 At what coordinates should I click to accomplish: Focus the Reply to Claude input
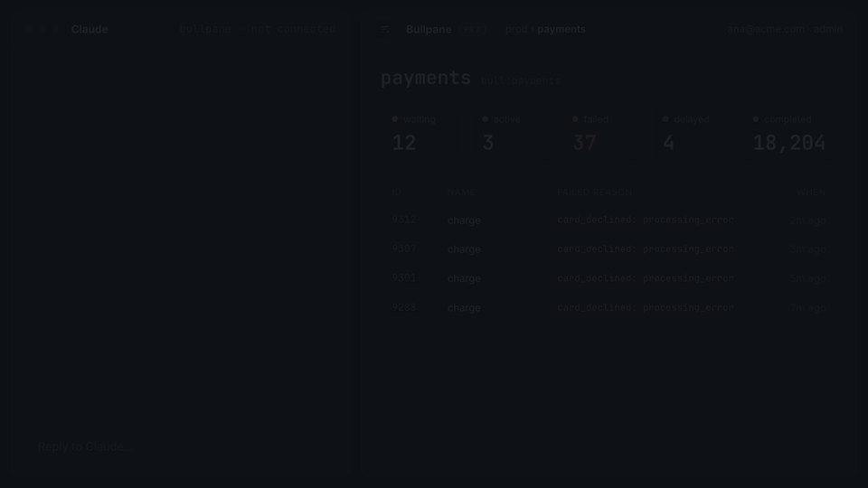184,446
